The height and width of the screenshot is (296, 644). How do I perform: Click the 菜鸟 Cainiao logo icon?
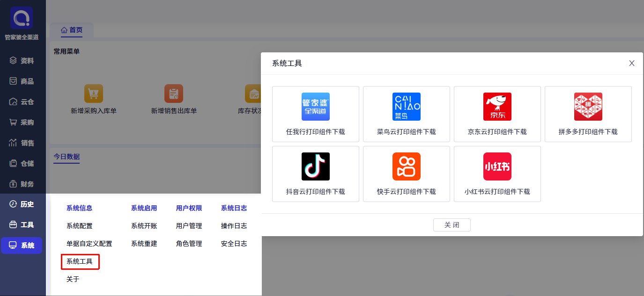(407, 107)
